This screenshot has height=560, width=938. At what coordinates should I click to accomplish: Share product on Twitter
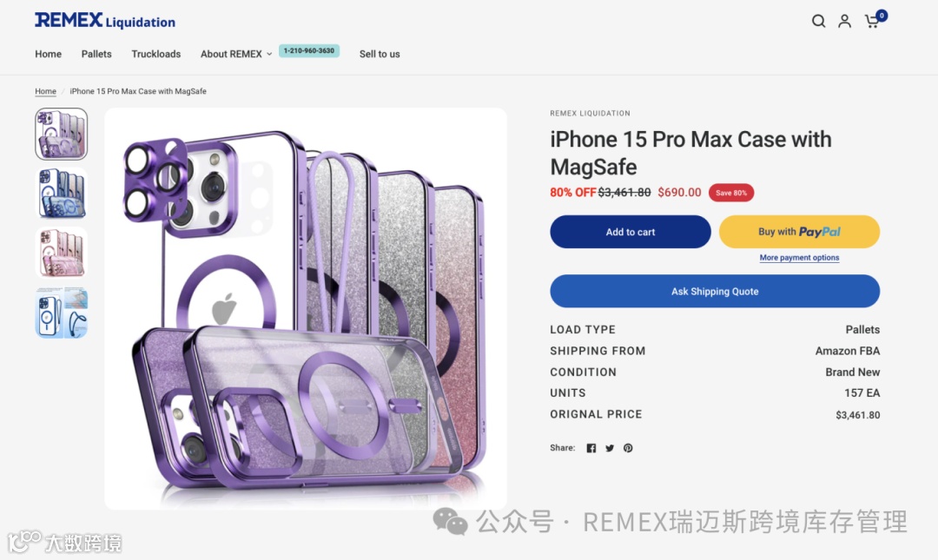pyautogui.click(x=610, y=448)
